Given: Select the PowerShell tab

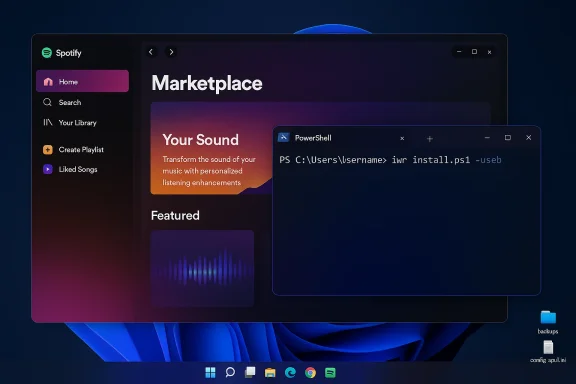Looking at the screenshot, I should pos(343,138).
